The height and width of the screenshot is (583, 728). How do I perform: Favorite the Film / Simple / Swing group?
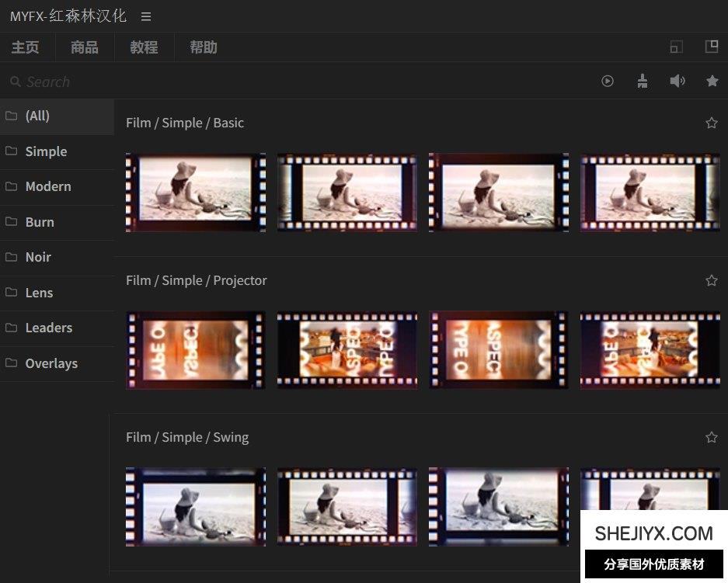(711, 437)
